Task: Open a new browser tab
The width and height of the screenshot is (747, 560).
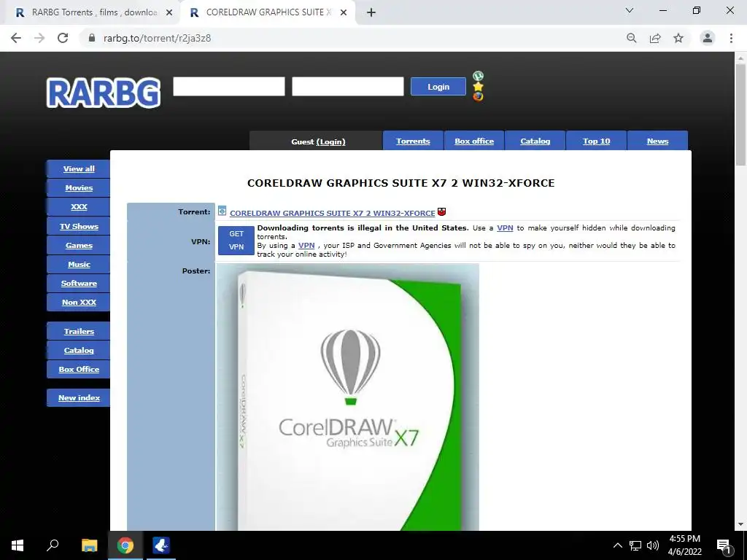Action: [x=371, y=12]
